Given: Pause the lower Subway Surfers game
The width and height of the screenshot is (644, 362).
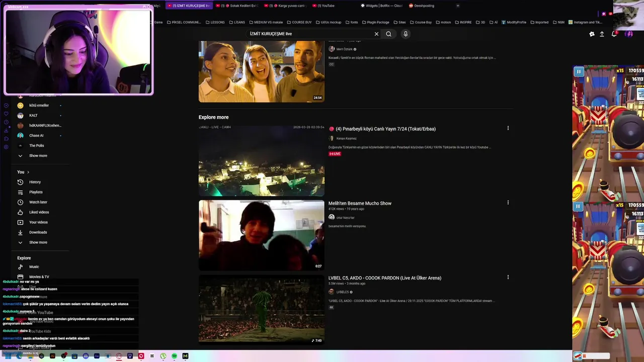Looking at the screenshot, I should pyautogui.click(x=578, y=206).
